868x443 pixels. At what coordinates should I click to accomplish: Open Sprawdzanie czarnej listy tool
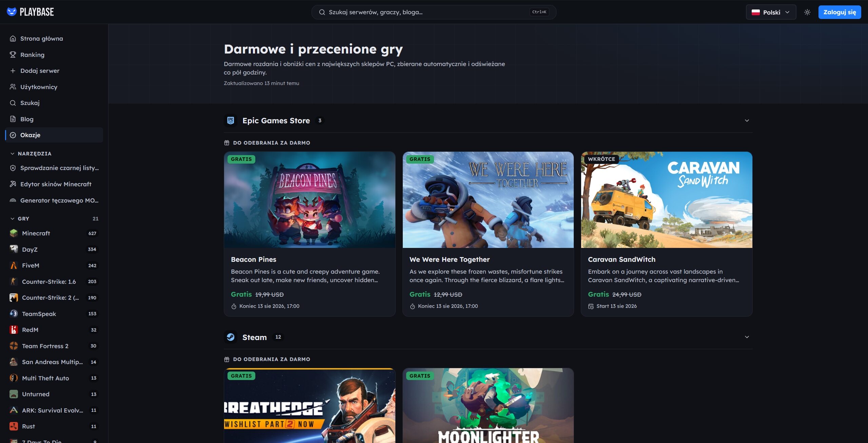point(54,168)
